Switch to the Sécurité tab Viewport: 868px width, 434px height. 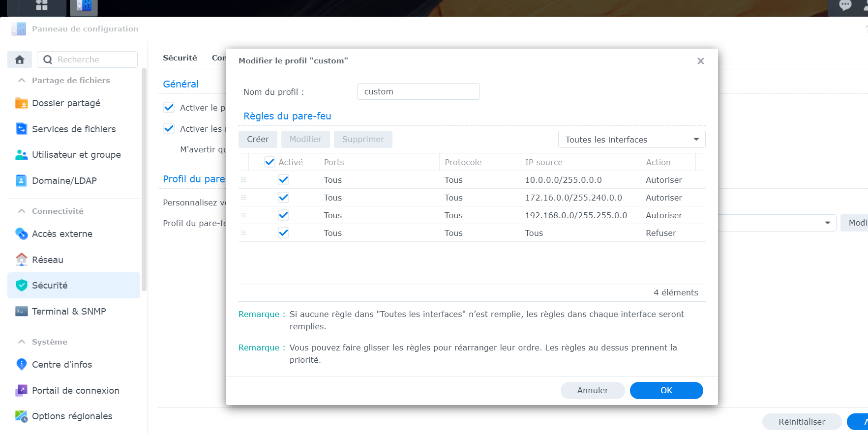pyautogui.click(x=180, y=58)
